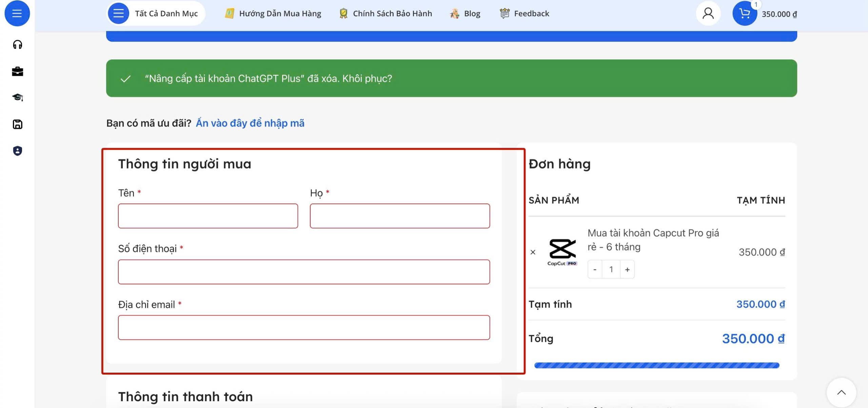This screenshot has height=408, width=868.
Task: Focus the Địa chỉ email input field
Action: (304, 328)
